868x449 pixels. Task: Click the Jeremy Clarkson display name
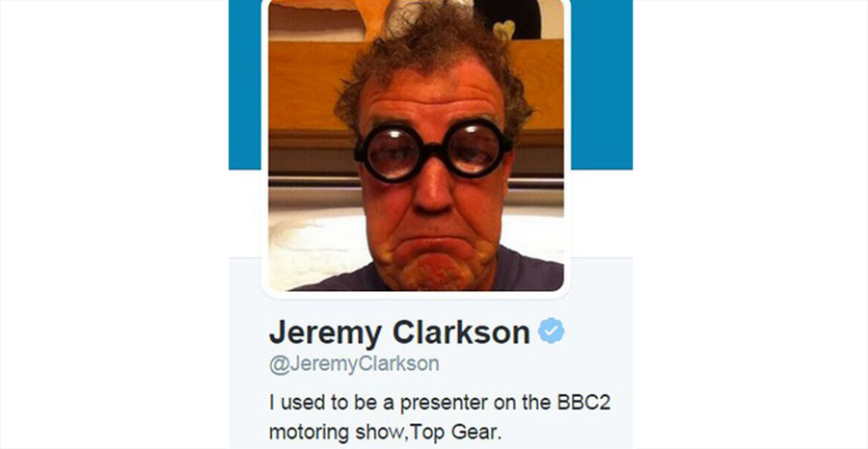coord(399,333)
